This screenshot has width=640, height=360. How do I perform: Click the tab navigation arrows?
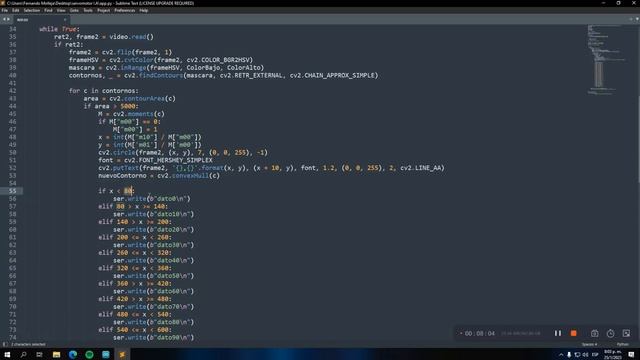(x=6, y=19)
